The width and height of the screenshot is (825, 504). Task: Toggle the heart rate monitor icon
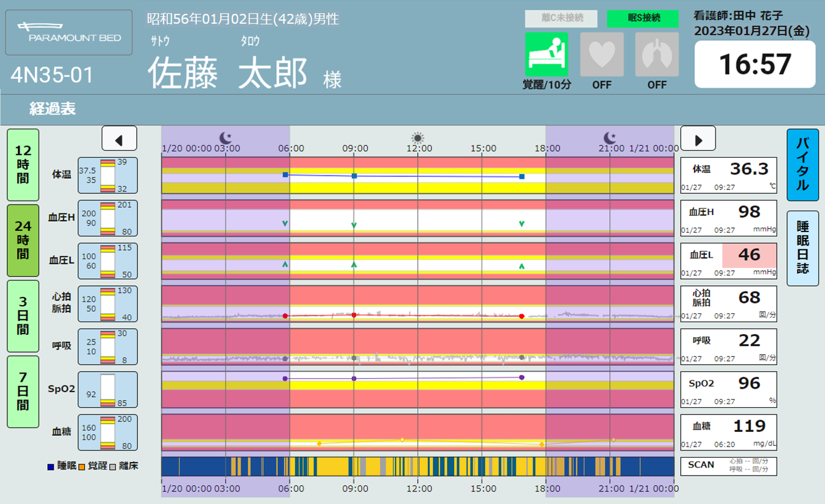pos(602,54)
